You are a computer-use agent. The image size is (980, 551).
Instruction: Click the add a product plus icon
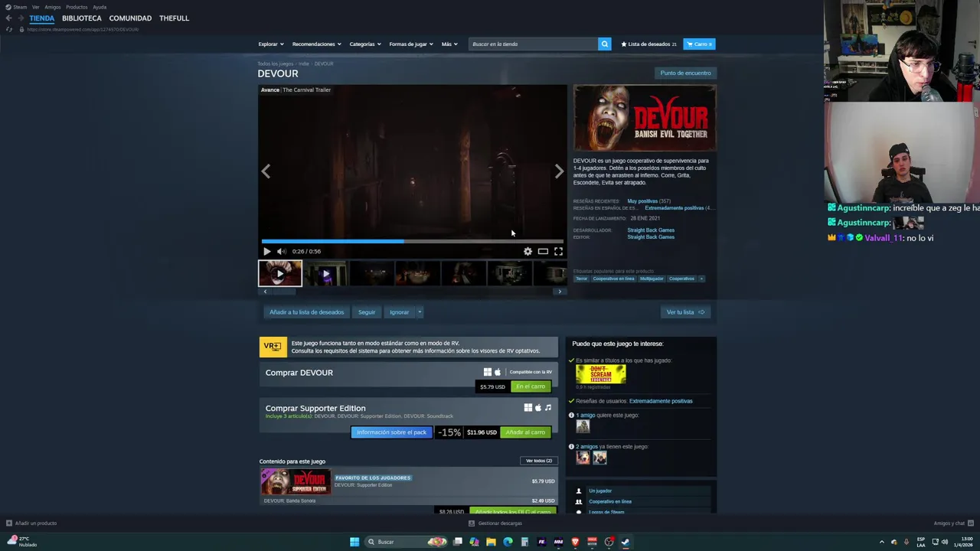9,523
